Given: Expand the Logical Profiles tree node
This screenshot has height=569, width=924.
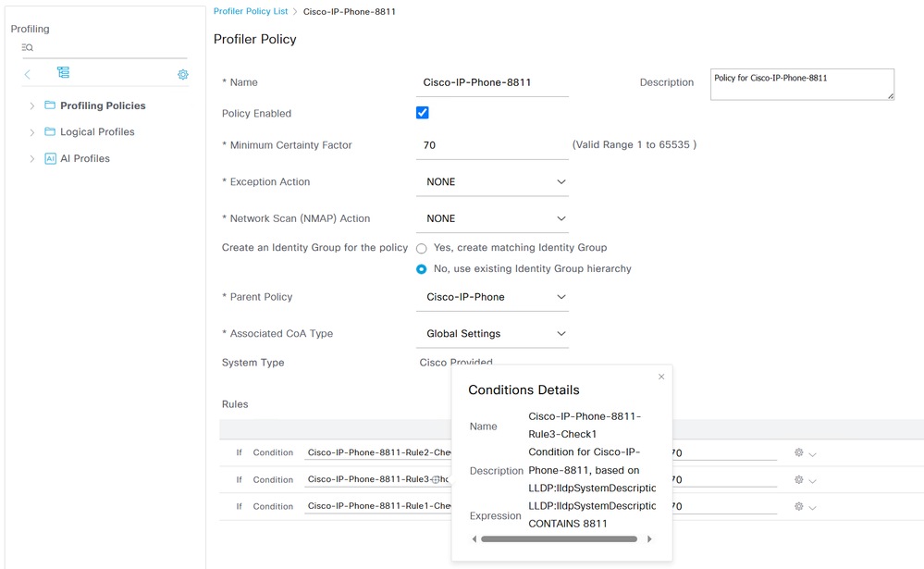Looking at the screenshot, I should (32, 132).
